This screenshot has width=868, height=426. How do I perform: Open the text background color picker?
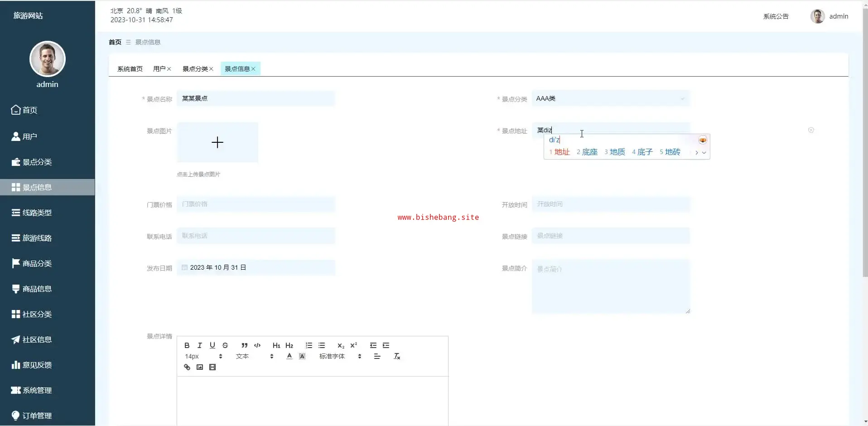click(x=302, y=356)
